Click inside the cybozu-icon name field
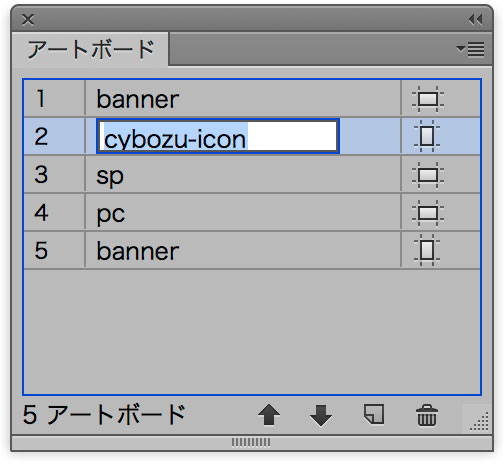 click(218, 136)
